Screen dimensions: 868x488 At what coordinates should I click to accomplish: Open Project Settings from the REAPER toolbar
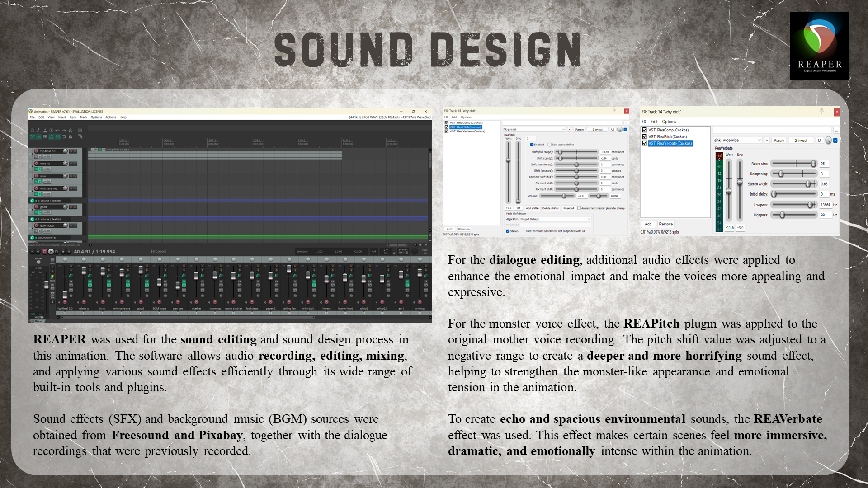point(52,130)
